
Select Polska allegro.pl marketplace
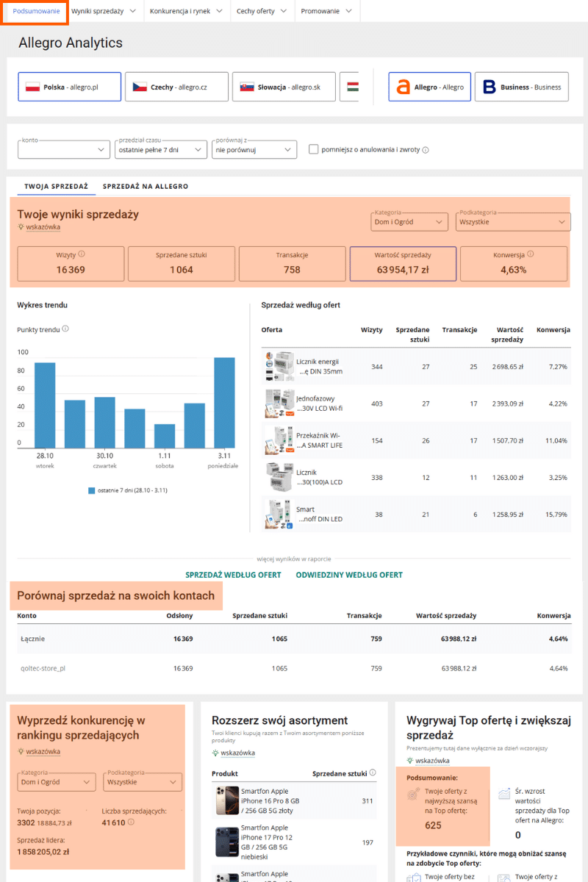tap(69, 87)
